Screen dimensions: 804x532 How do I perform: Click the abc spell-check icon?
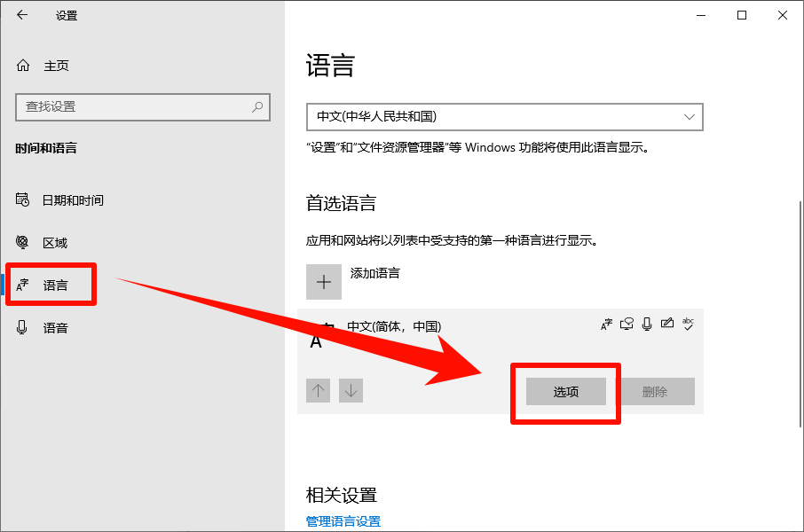687,325
